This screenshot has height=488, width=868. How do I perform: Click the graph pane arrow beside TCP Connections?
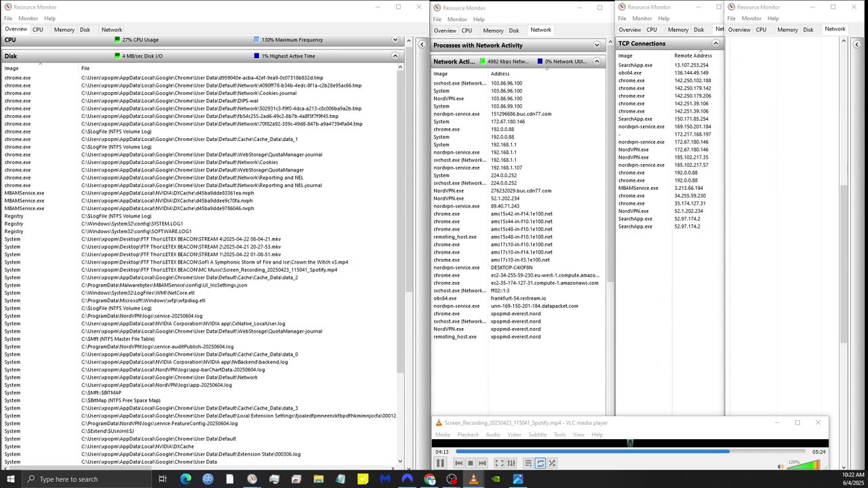856,45
